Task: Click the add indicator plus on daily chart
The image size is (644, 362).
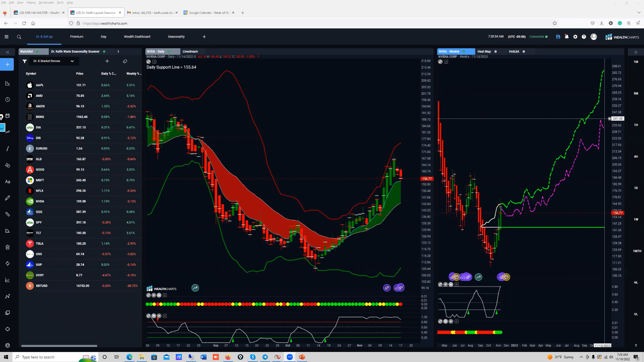Action: (x=154, y=62)
